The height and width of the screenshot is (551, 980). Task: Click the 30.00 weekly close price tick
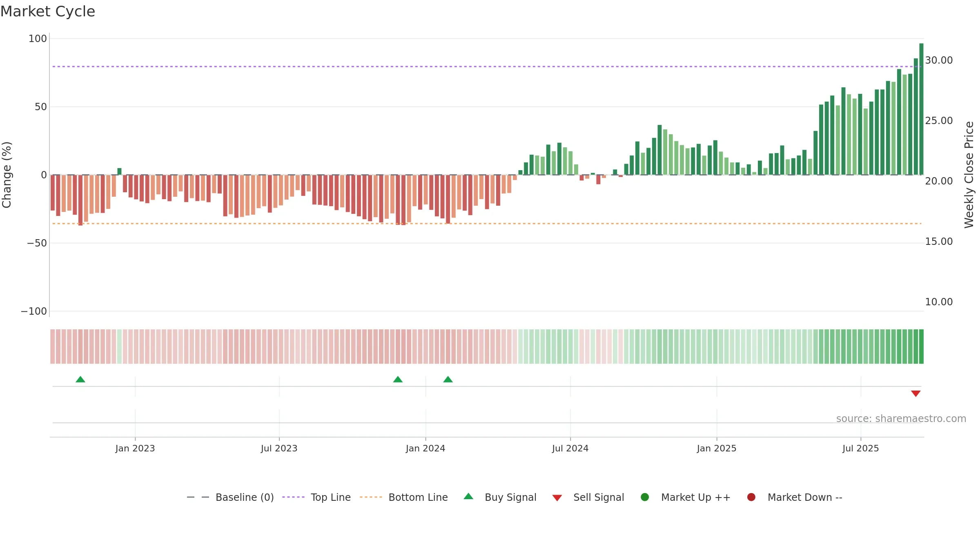coord(939,60)
